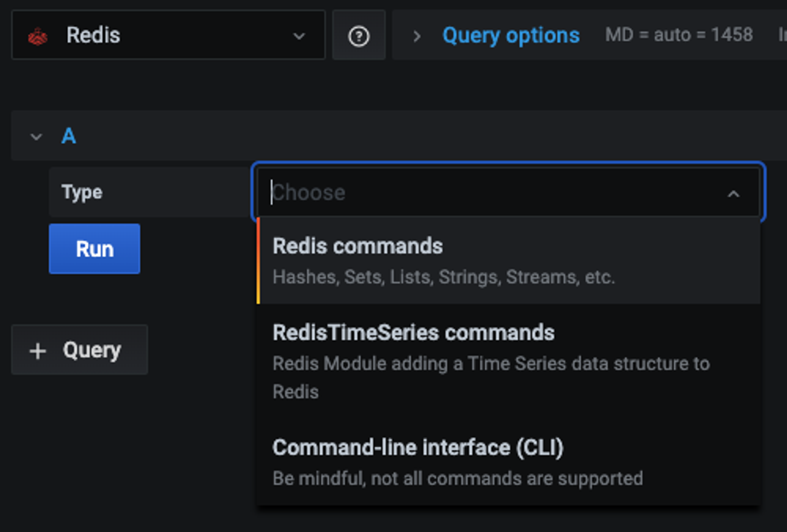This screenshot has height=532, width=787.
Task: Click the MD = auto = 1458 text
Action: point(679,35)
